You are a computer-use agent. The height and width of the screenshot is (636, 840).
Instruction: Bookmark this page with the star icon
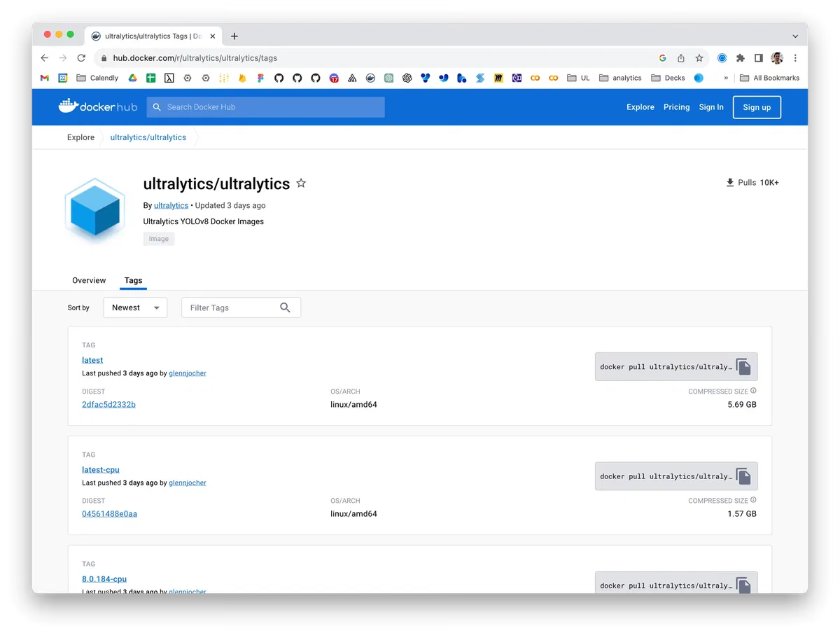699,58
